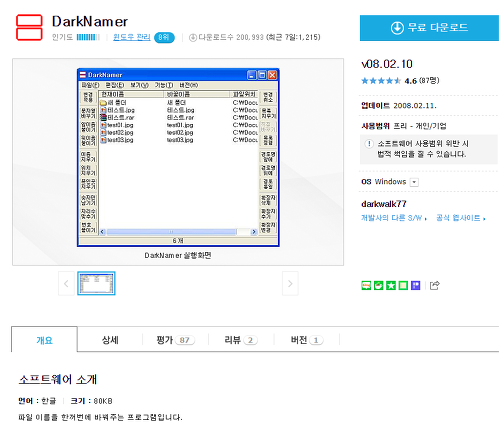Click the darkwalk77 developer name
This screenshot has height=427, width=500.
pyautogui.click(x=384, y=204)
